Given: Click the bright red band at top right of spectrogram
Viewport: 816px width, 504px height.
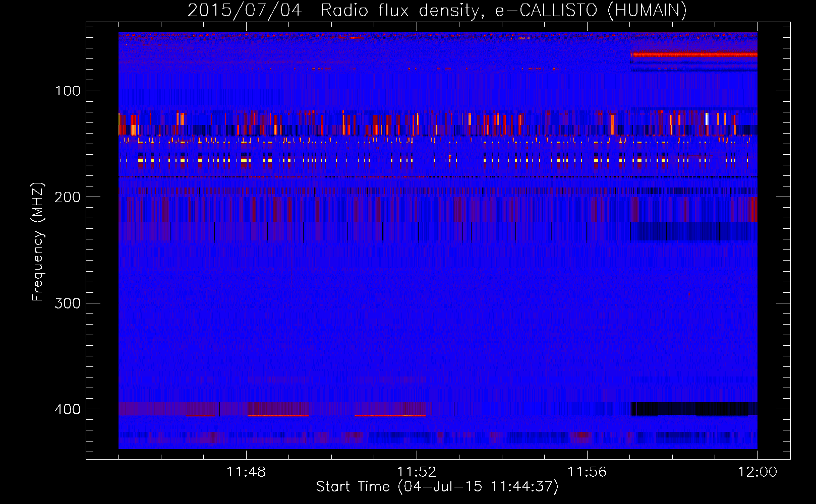Looking at the screenshot, I should (x=694, y=54).
